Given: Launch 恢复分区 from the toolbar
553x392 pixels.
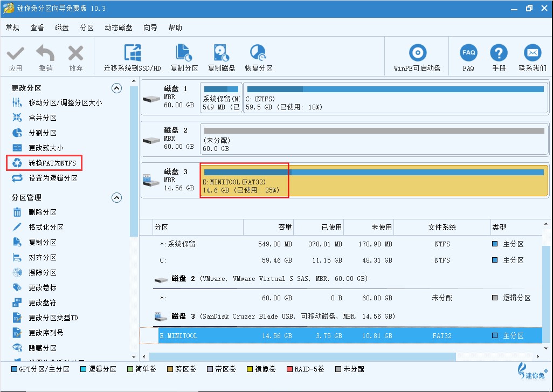Looking at the screenshot, I should click(258, 53).
